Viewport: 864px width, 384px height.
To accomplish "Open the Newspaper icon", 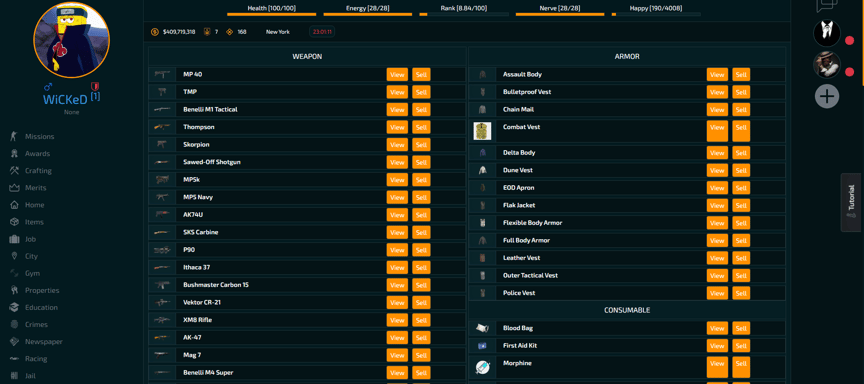I will (14, 342).
